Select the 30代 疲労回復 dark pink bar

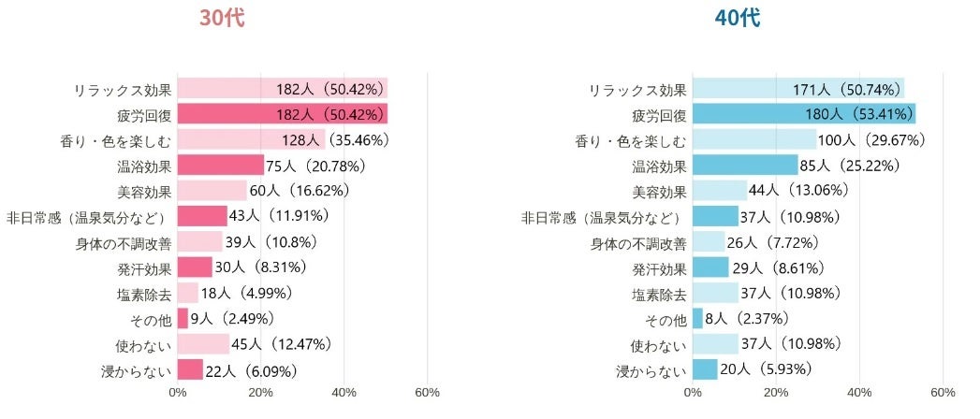click(281, 115)
